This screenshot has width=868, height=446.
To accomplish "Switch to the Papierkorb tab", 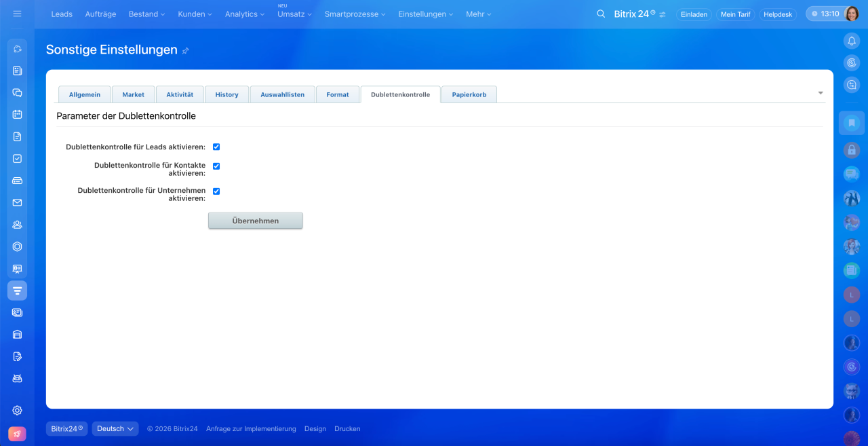I will (469, 95).
